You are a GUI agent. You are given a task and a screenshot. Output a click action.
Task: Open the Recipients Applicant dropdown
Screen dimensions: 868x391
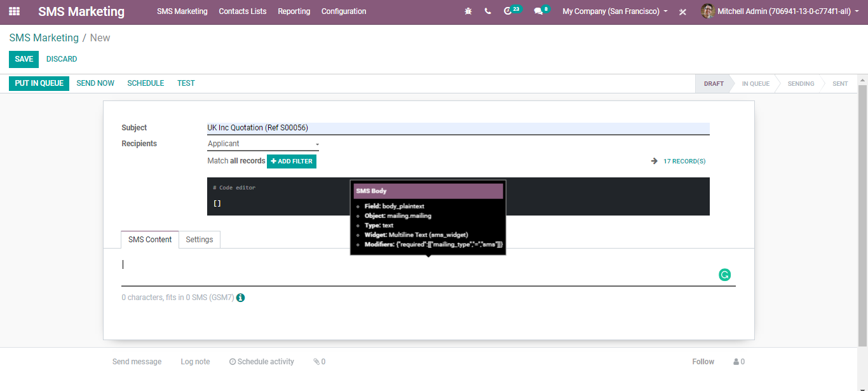[263, 144]
